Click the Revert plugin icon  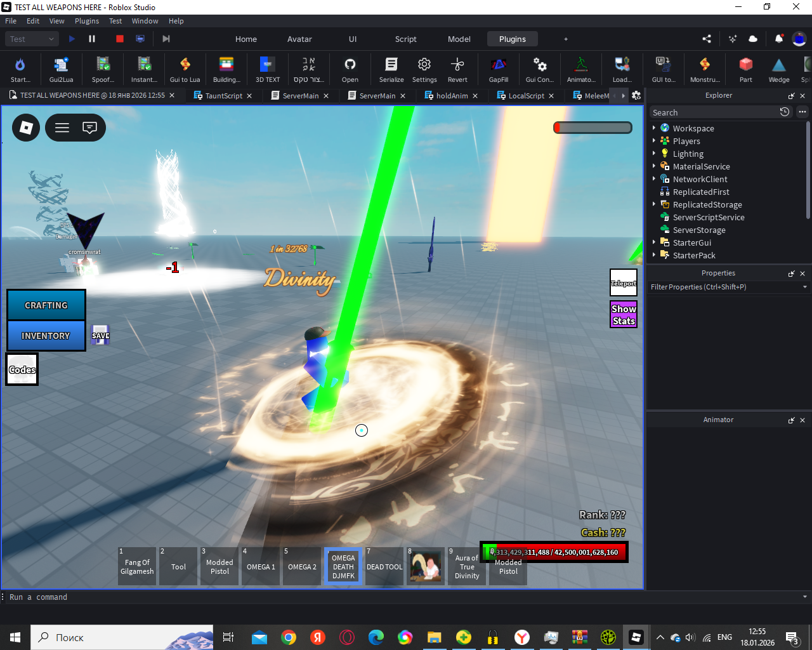[x=457, y=69]
